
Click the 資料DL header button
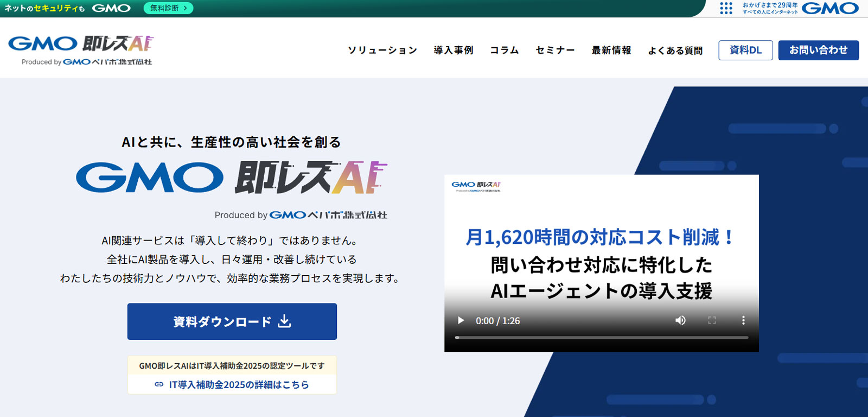[745, 50]
